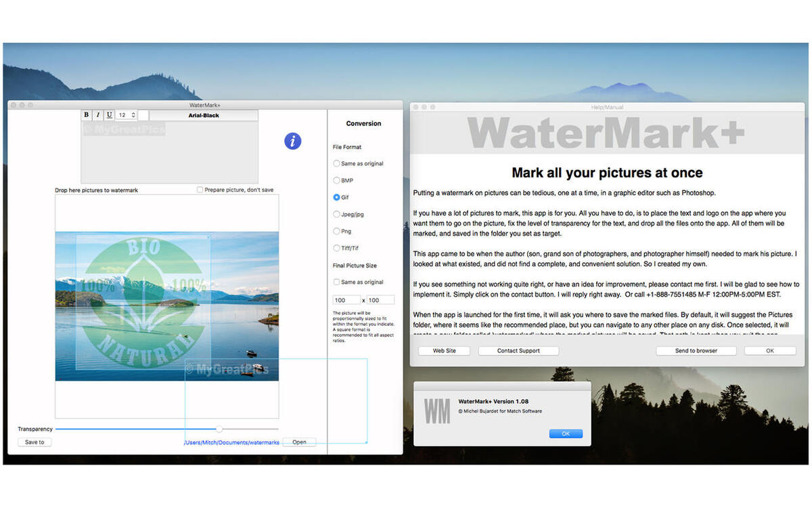Click the blue info icon

click(292, 141)
